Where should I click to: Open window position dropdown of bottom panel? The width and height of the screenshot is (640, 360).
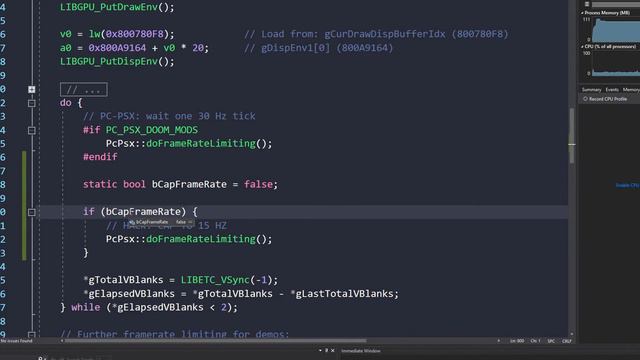320,350
